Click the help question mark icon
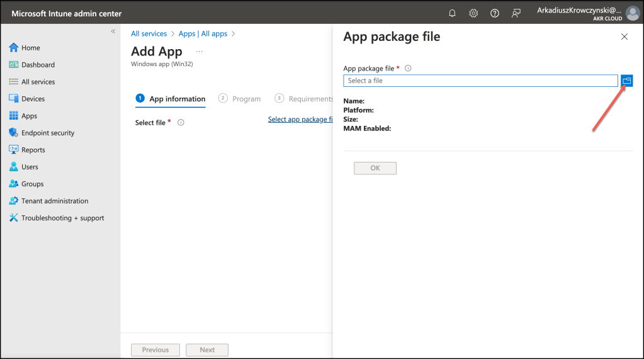The image size is (644, 359). click(x=495, y=13)
